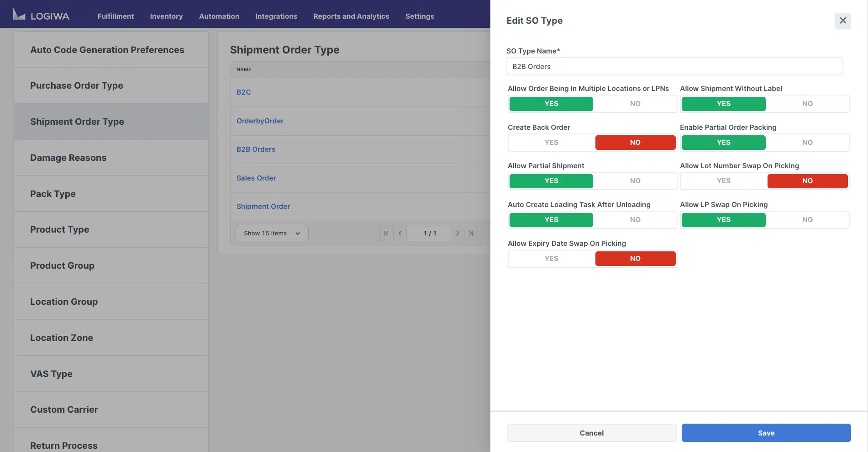This screenshot has height=452, width=868.
Task: Disable Enable Partial Order Packing
Action: [807, 142]
